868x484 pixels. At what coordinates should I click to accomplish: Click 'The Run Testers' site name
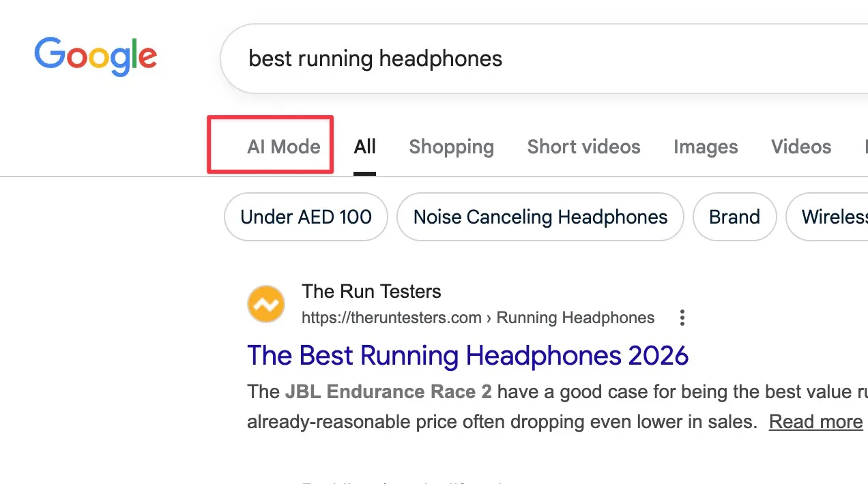click(371, 292)
